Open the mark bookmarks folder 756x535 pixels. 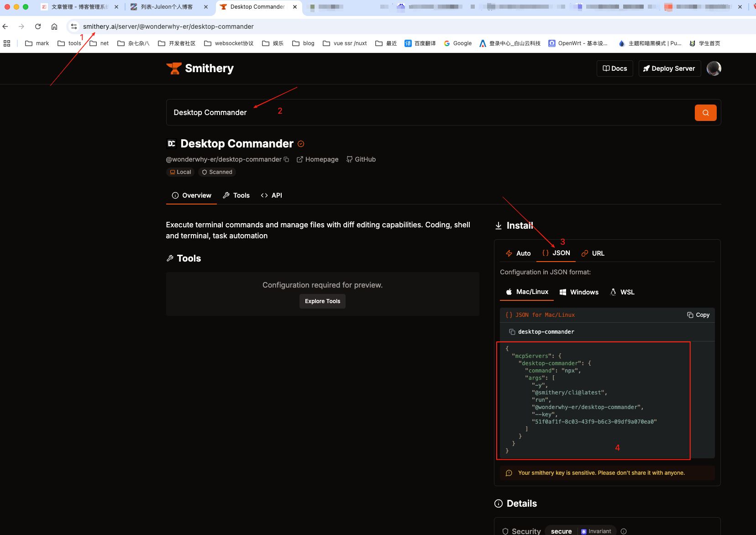pos(37,43)
